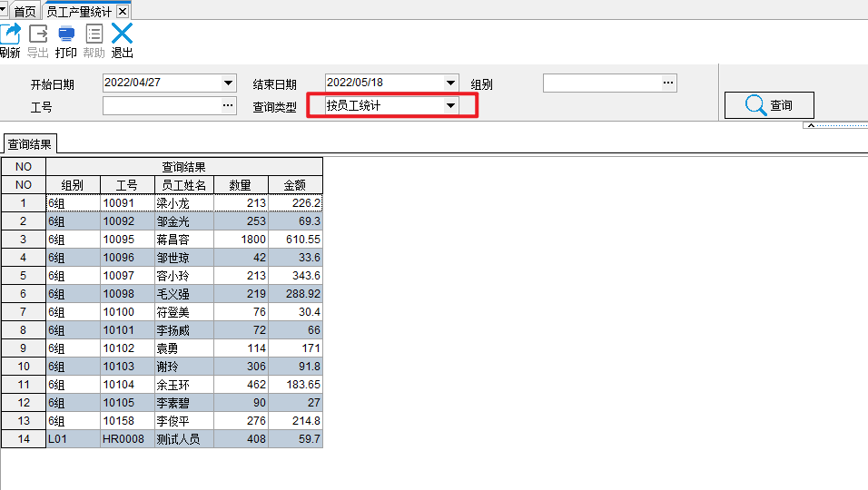The width and height of the screenshot is (868, 490).
Task: Select the cell with name 邹金光
Action: pyautogui.click(x=183, y=221)
